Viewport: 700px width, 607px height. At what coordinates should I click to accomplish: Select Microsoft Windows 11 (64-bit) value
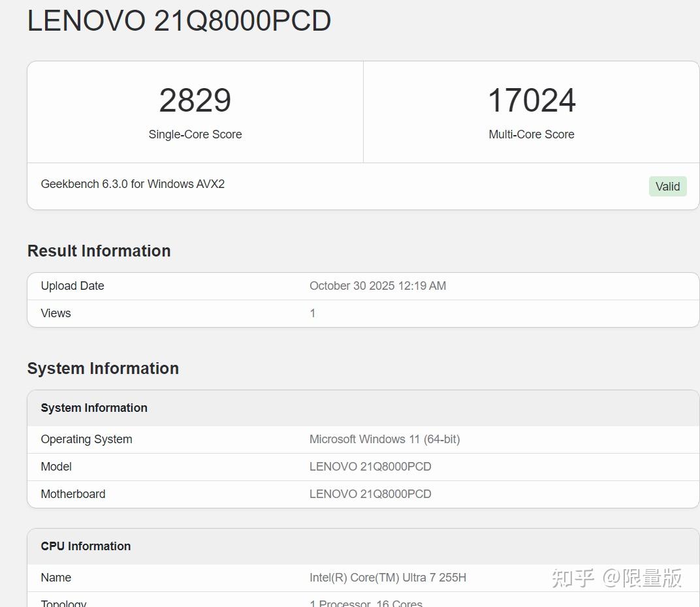tap(385, 439)
